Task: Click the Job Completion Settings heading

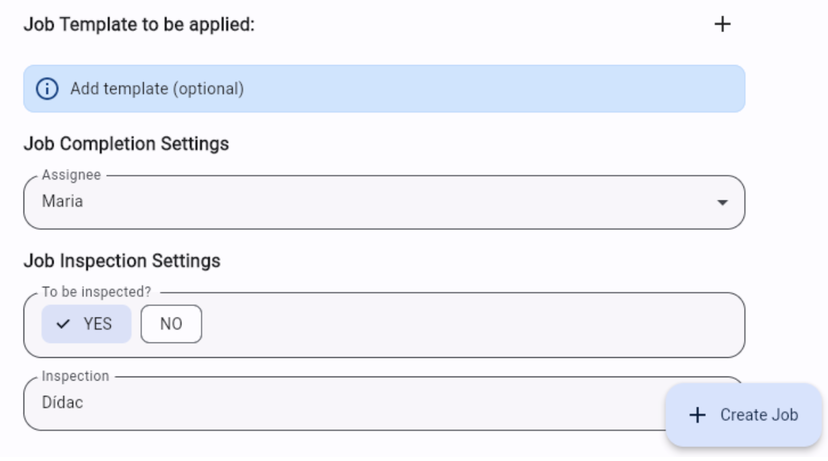Action: click(x=126, y=144)
